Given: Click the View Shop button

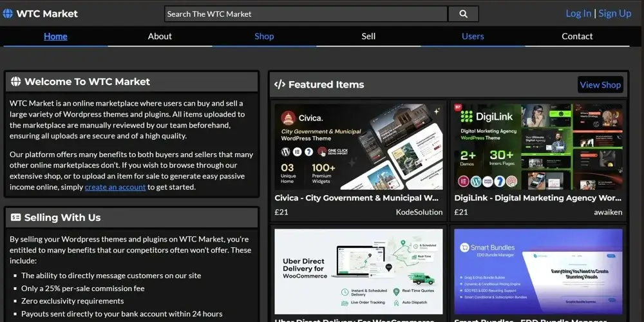Looking at the screenshot, I should click(600, 84).
